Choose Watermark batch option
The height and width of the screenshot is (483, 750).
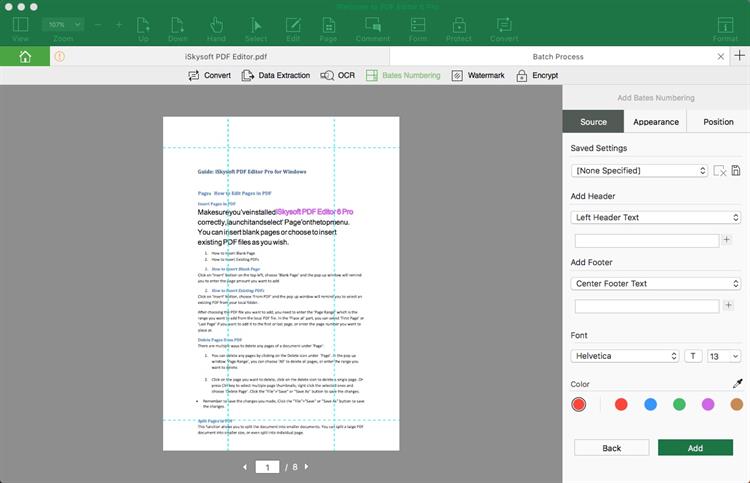[x=478, y=76]
